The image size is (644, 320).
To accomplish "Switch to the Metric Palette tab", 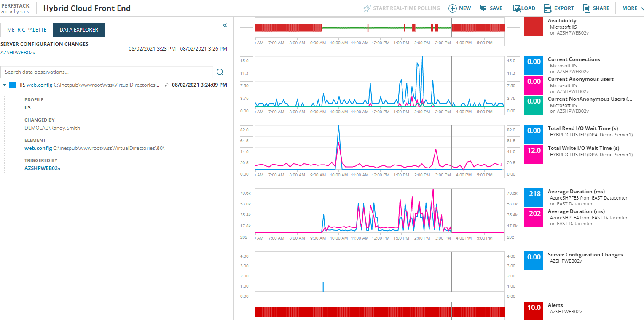I will point(27,30).
